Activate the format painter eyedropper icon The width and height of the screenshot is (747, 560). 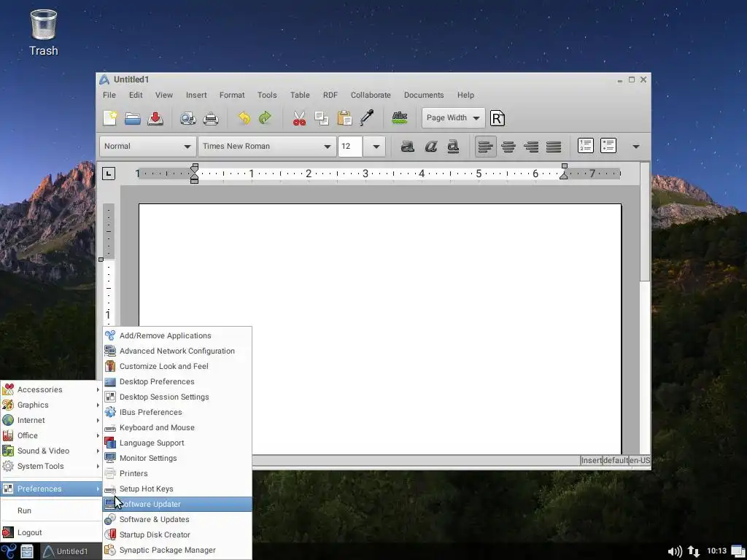click(x=366, y=118)
